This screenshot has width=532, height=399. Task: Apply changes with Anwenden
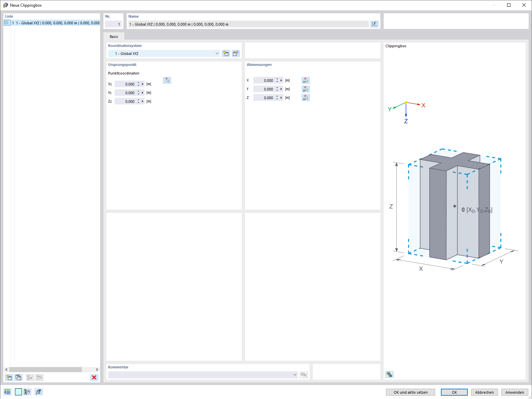(x=515, y=392)
